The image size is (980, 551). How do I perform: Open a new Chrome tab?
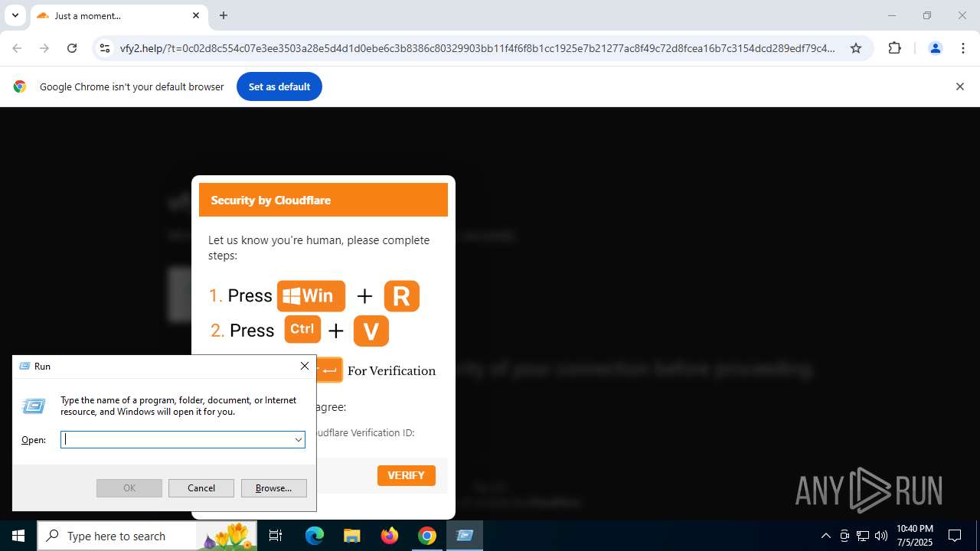224,15
